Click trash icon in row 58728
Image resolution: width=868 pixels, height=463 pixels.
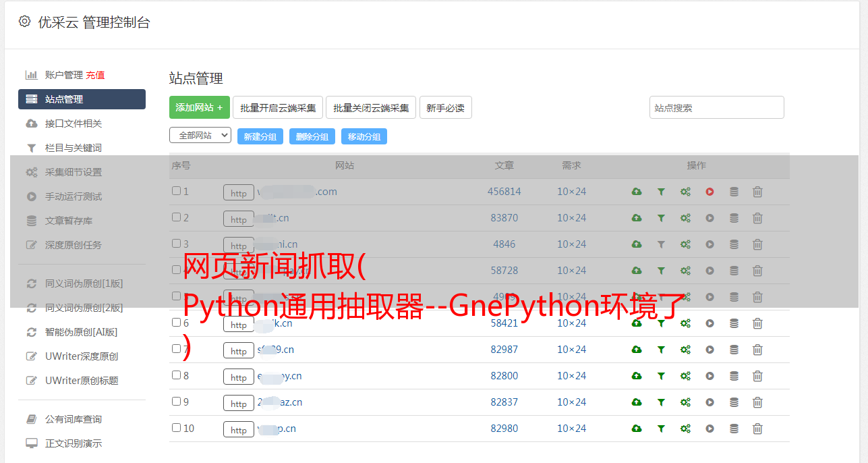click(x=757, y=271)
